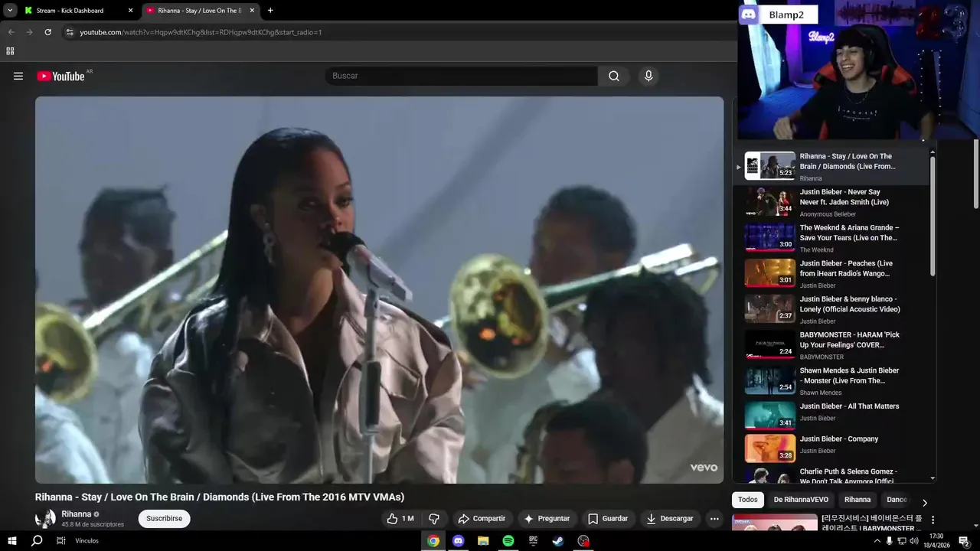Open the Windows notification center

pyautogui.click(x=964, y=540)
